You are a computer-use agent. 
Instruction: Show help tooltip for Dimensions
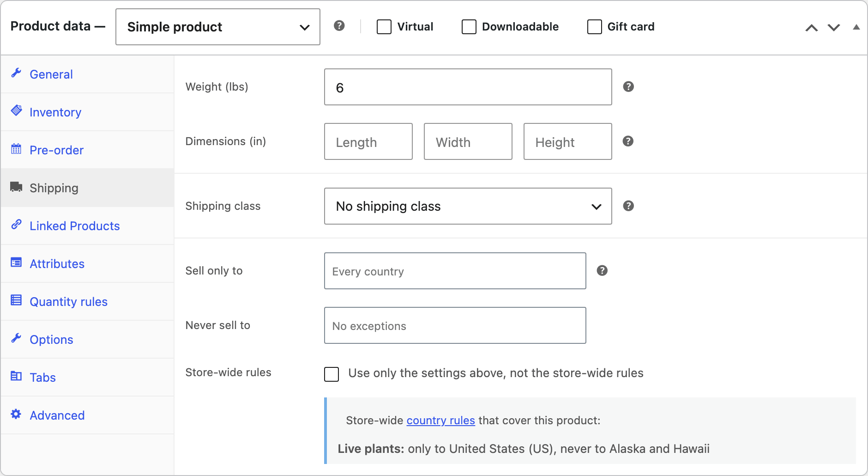(x=628, y=141)
